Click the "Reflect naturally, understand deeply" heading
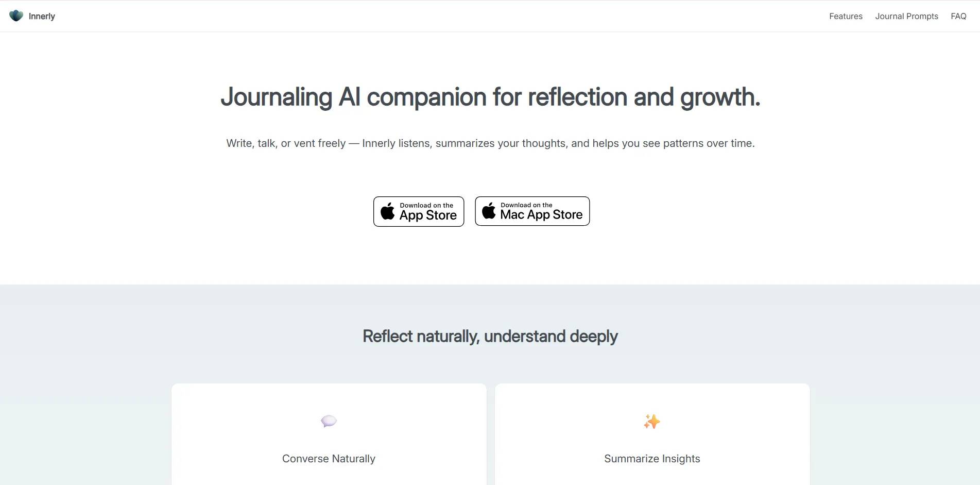 pos(490,337)
